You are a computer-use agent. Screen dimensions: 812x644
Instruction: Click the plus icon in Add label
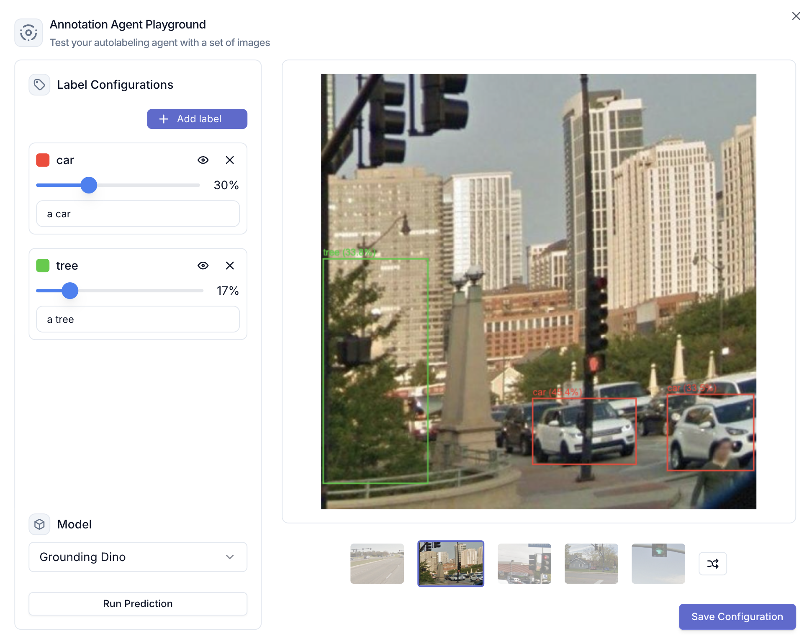click(x=164, y=119)
